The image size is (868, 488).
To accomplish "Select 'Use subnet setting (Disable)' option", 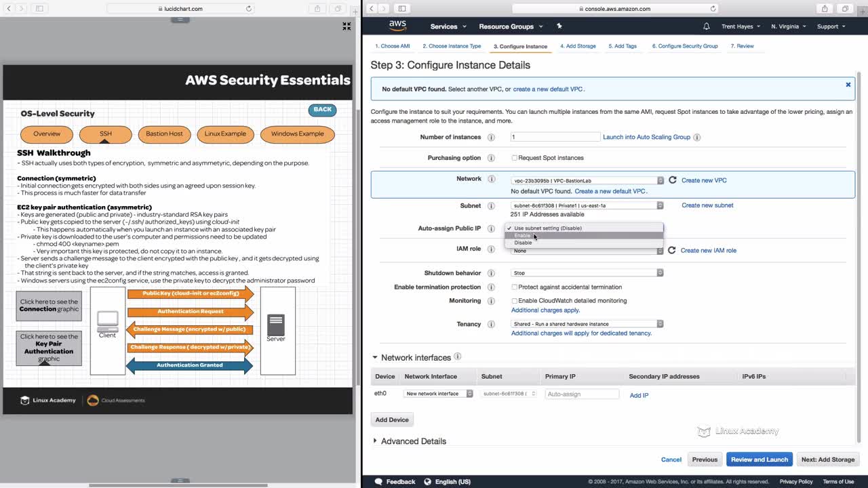I will point(585,228).
